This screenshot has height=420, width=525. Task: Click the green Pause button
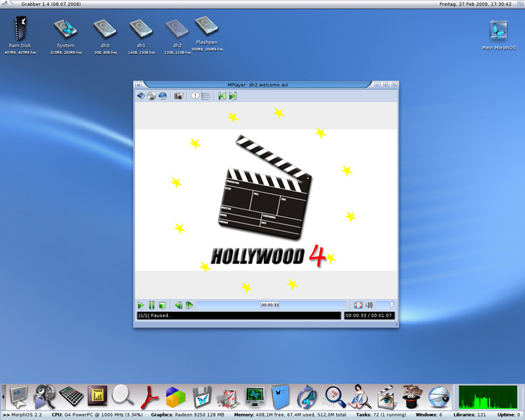click(x=152, y=305)
